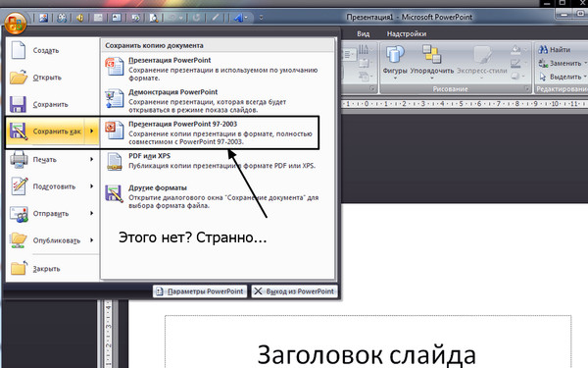Select Презентация PowerPoint 97-2003 format
The width and height of the screenshot is (588, 368).
pos(210,132)
